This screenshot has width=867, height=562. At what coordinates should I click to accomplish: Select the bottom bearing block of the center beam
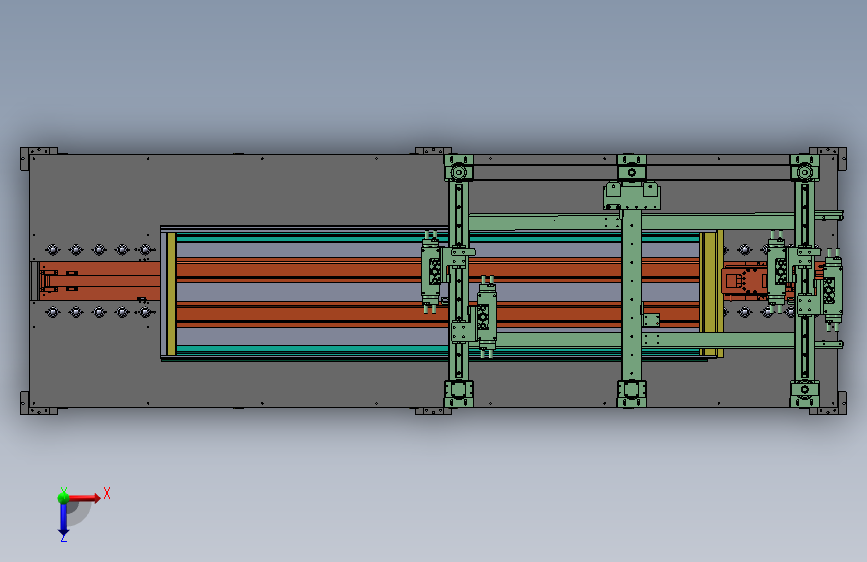point(631,393)
